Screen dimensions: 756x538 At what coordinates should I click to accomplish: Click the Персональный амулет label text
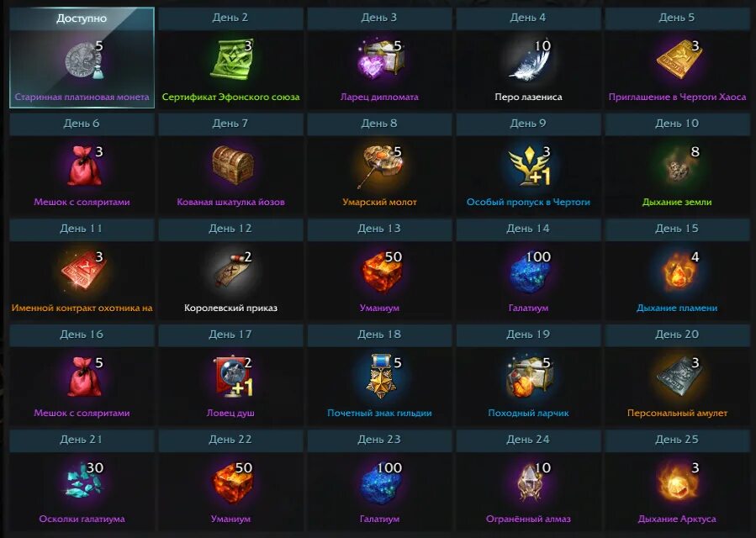coord(677,413)
